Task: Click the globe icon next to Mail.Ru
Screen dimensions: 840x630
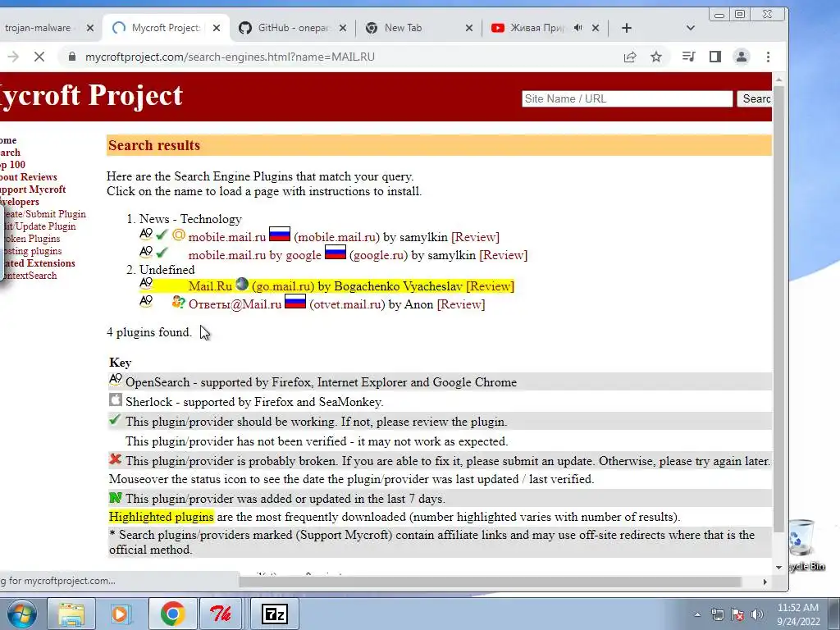Action: click(242, 283)
